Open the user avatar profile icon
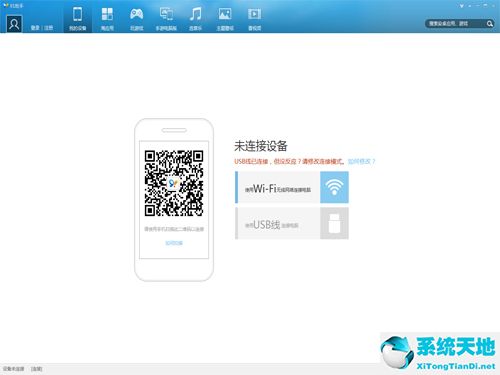Viewport: 500px width, 375px height. (x=14, y=24)
